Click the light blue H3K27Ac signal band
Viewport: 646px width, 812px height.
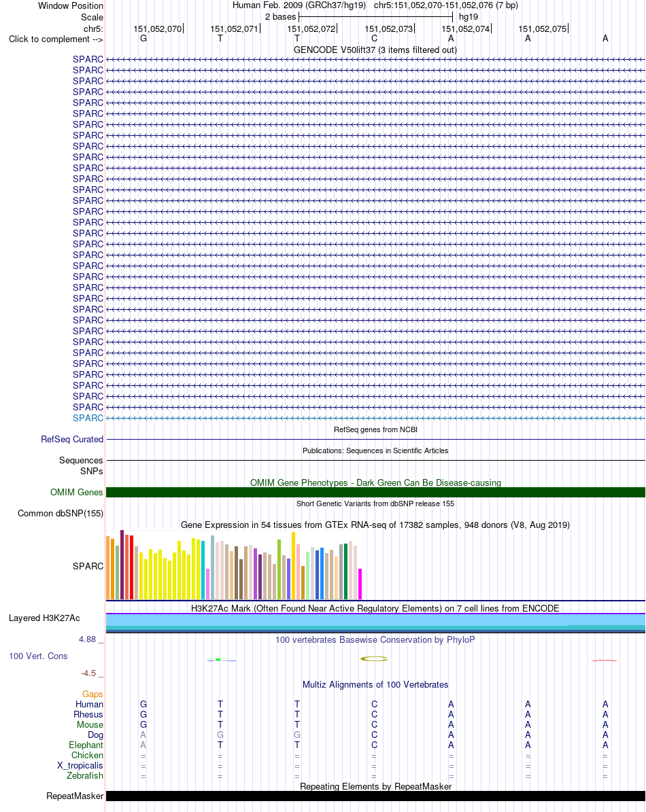pyautogui.click(x=375, y=620)
